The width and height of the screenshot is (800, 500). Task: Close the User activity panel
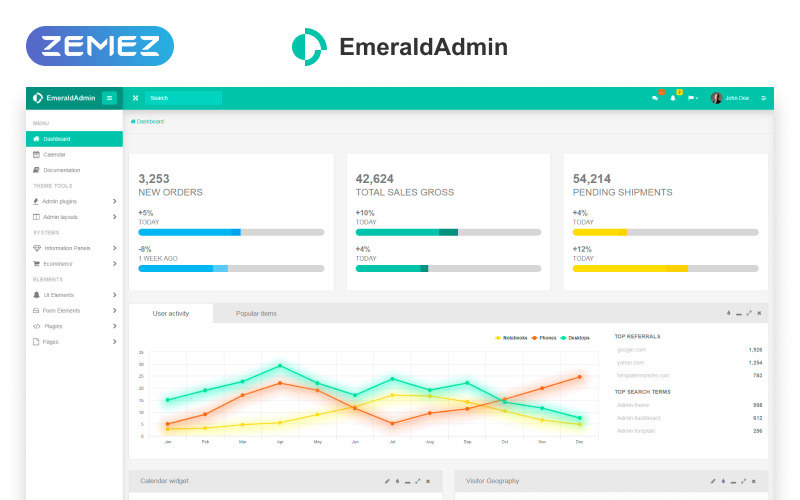pos(759,313)
